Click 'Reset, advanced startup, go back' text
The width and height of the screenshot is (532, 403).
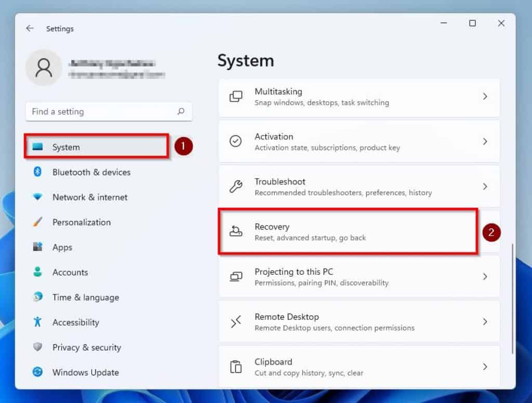pyautogui.click(x=310, y=238)
